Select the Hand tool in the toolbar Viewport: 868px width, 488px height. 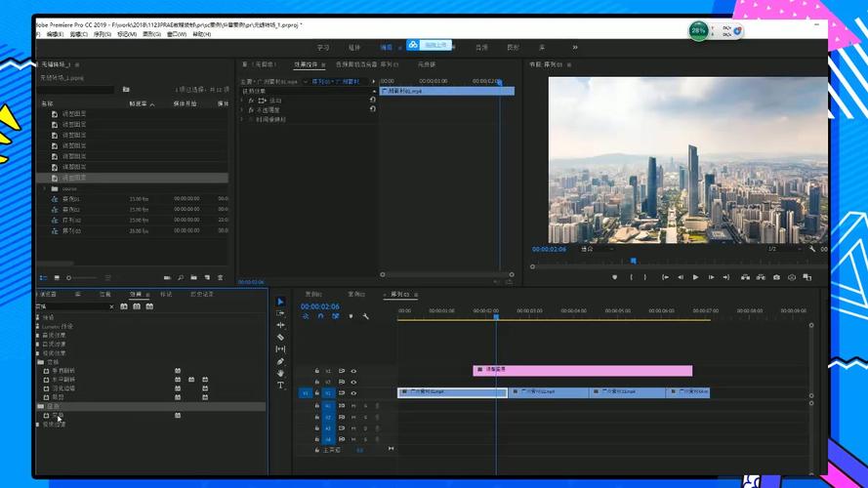[x=280, y=373]
